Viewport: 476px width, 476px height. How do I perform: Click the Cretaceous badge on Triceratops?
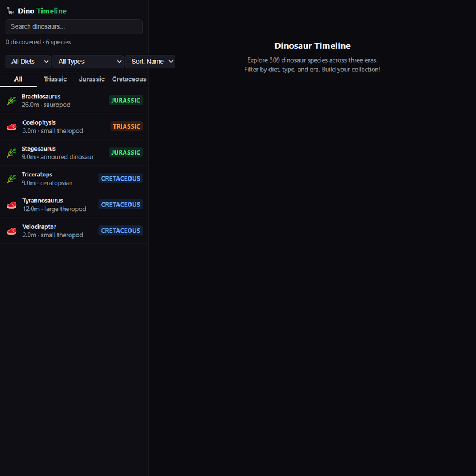[x=121, y=179]
